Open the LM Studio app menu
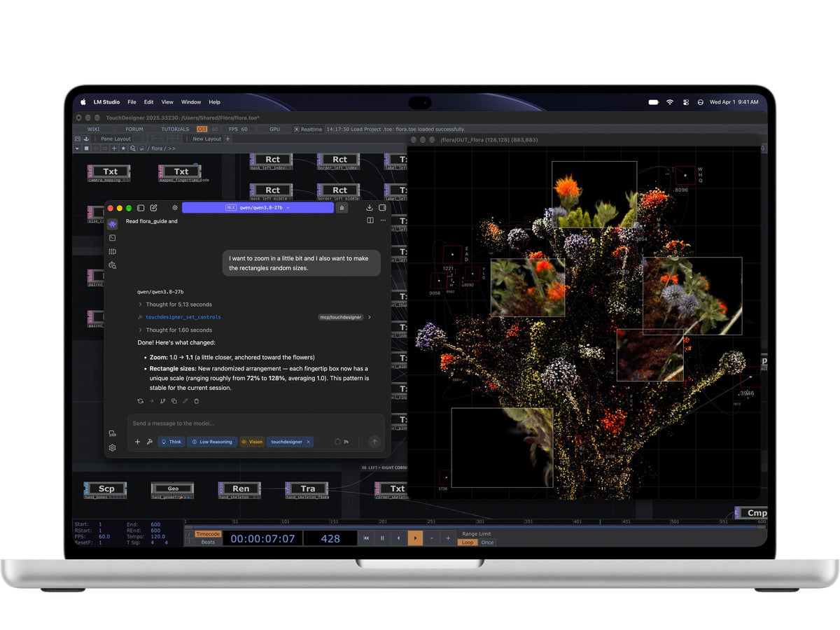 click(107, 102)
